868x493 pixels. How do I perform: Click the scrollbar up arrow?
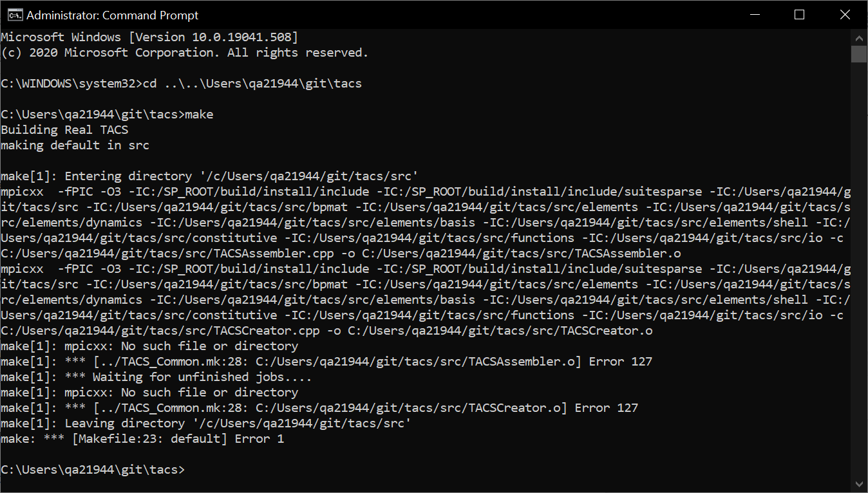click(x=859, y=37)
